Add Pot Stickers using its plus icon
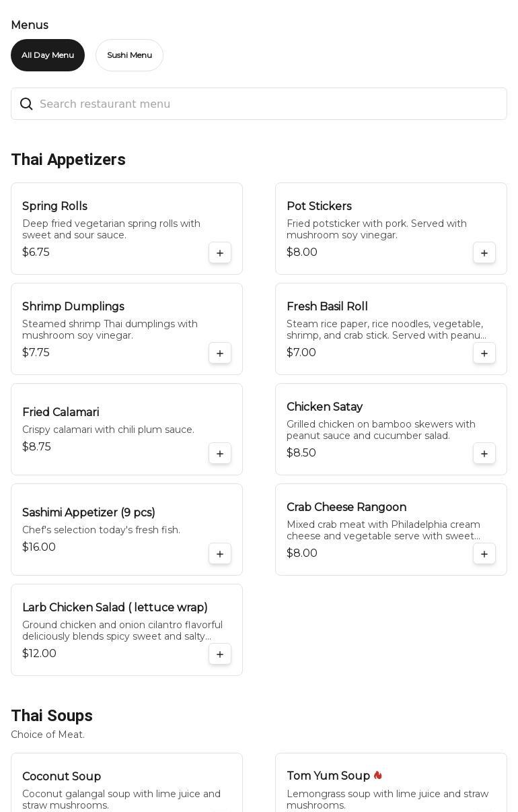The image size is (518, 812). tap(484, 253)
